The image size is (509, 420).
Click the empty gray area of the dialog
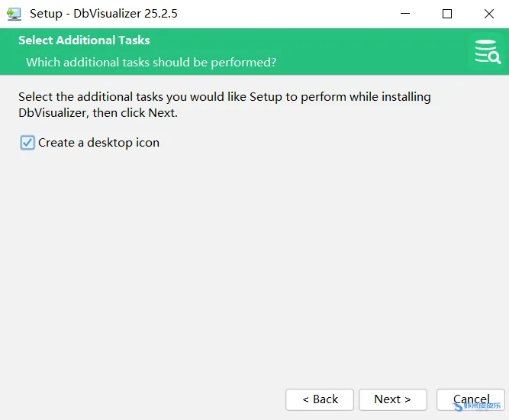point(252,267)
